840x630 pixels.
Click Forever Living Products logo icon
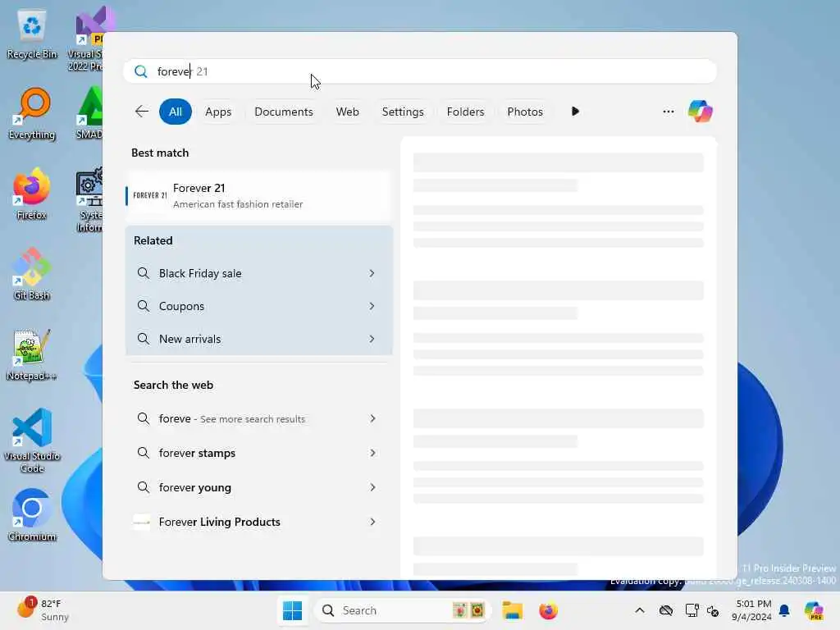142,522
